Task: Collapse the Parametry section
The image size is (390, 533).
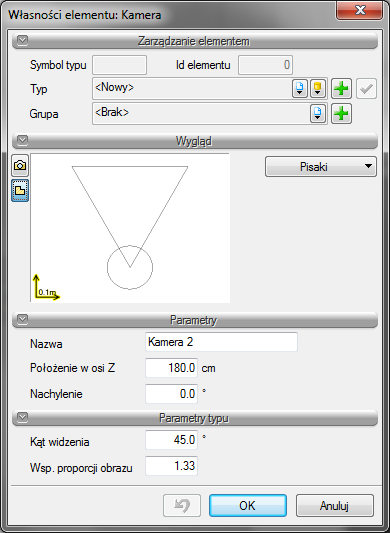Action: coord(22,320)
